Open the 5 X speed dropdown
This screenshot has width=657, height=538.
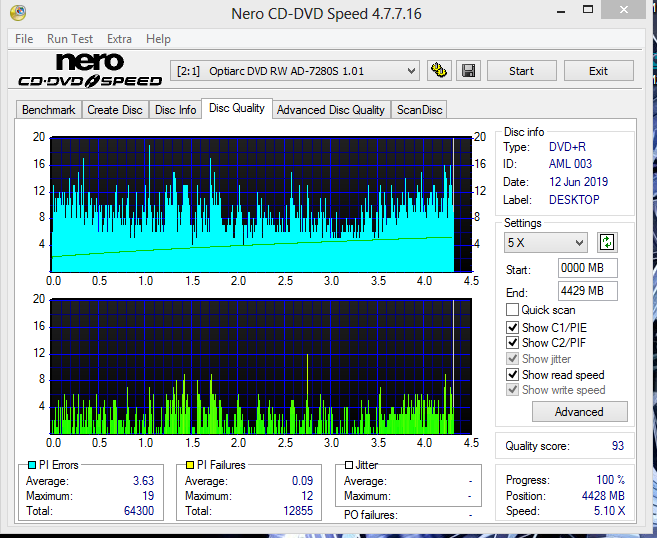(x=546, y=243)
